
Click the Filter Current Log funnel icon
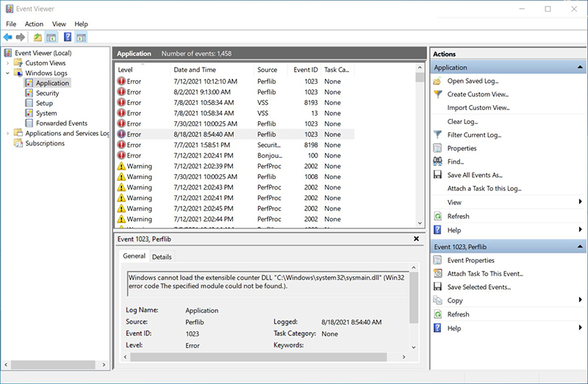click(x=438, y=135)
